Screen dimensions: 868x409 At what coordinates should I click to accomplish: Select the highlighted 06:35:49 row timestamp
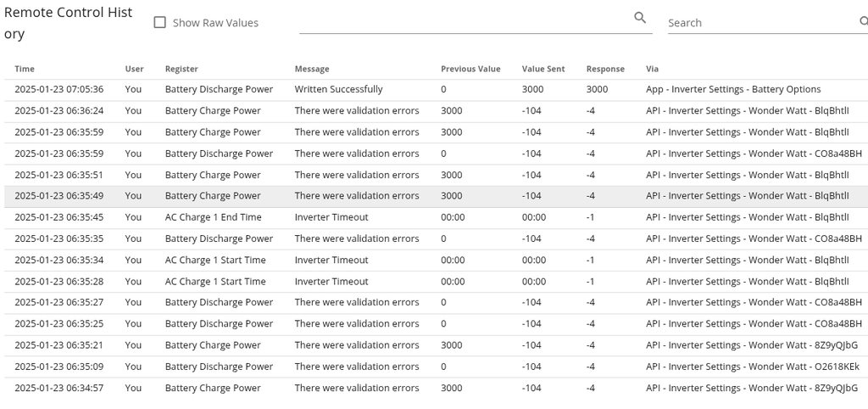[58, 196]
